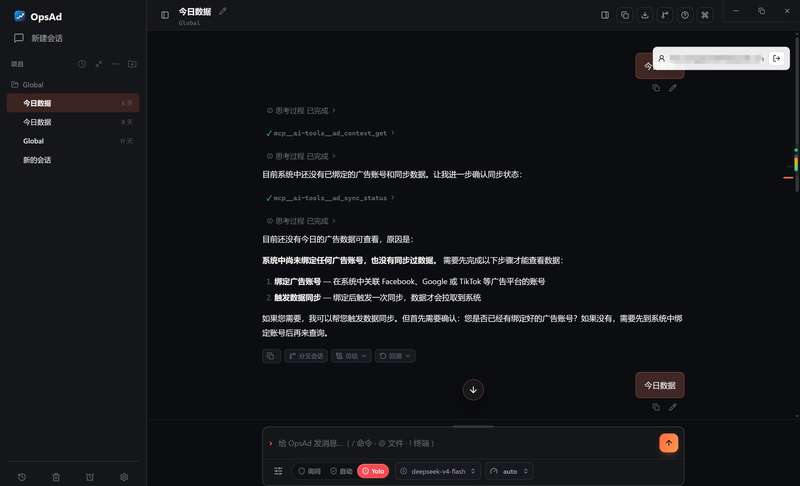The height and width of the screenshot is (486, 800).
Task: Copy the lower 今日数据 user message
Action: [x=656, y=407]
